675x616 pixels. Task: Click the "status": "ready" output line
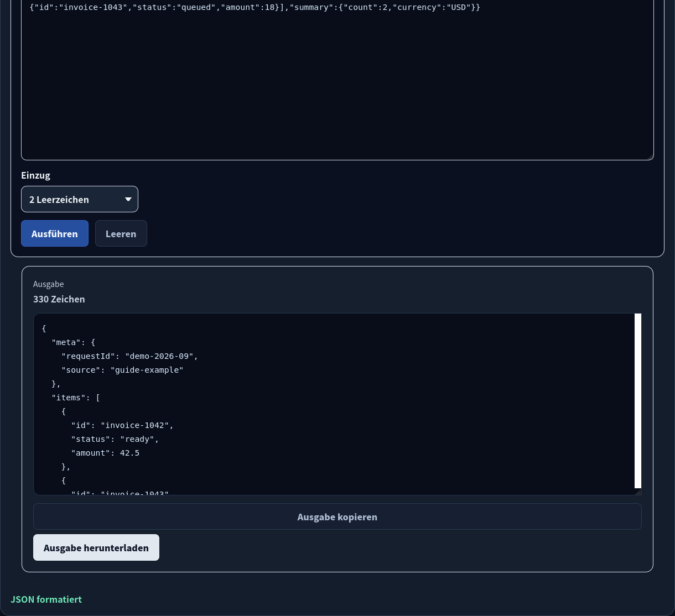point(115,439)
